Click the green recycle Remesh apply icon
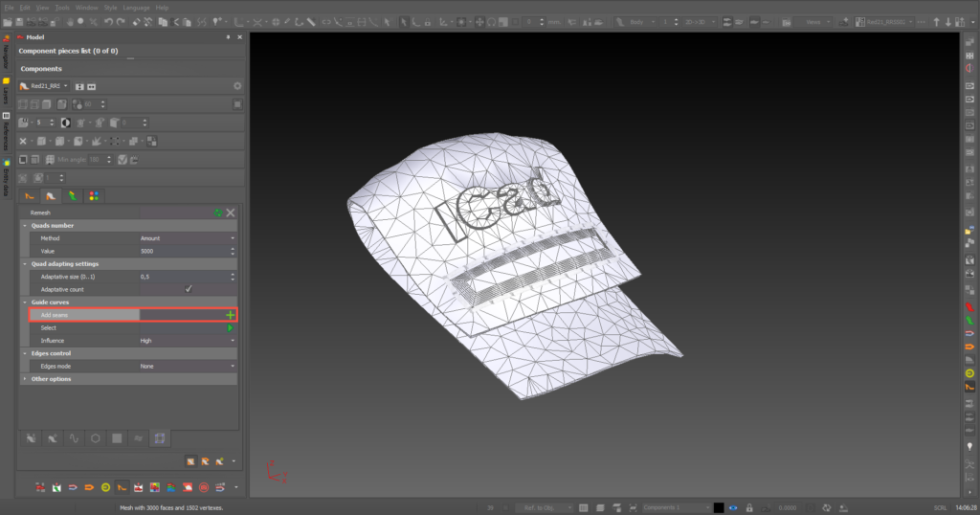 (218, 213)
